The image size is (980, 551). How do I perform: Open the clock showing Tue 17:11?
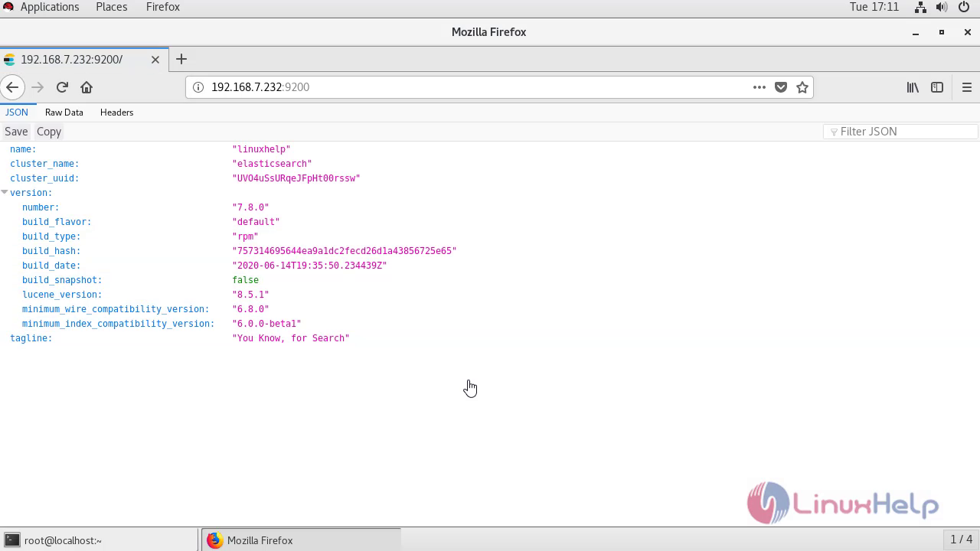pos(874,7)
